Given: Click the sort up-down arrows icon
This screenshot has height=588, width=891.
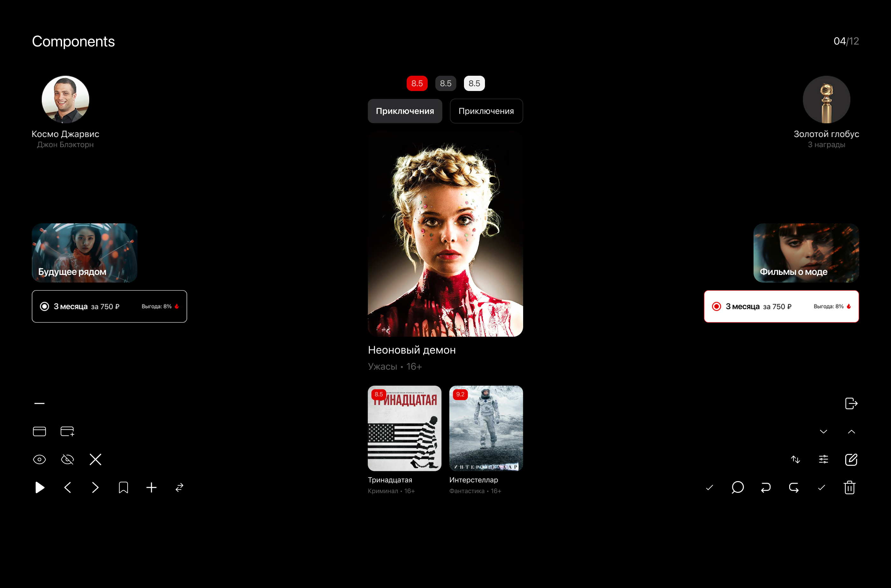Looking at the screenshot, I should [795, 459].
